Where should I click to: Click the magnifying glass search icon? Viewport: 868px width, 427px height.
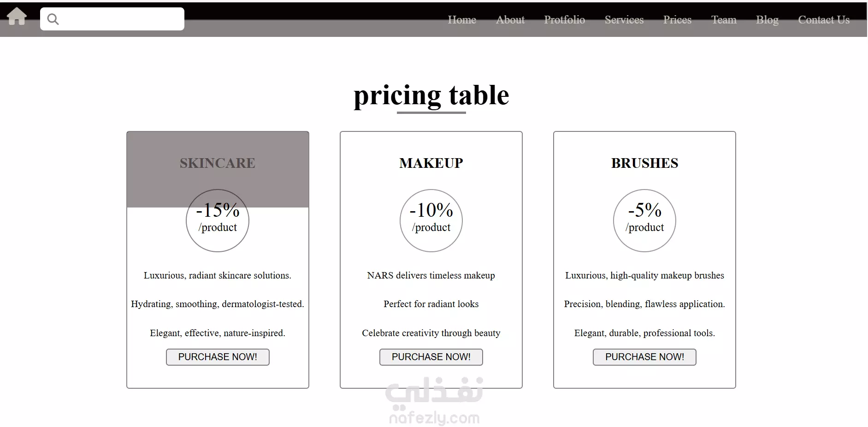(x=53, y=19)
